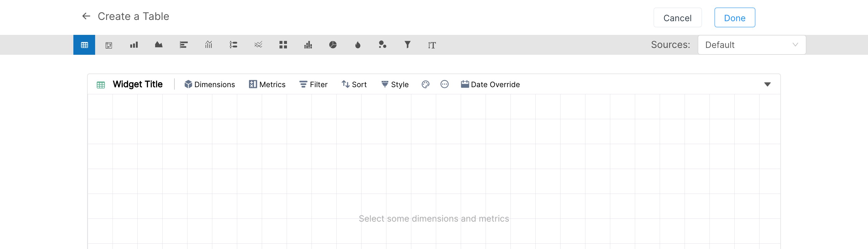The height and width of the screenshot is (249, 868).
Task: Choose the stacked column chart icon
Action: 308,45
